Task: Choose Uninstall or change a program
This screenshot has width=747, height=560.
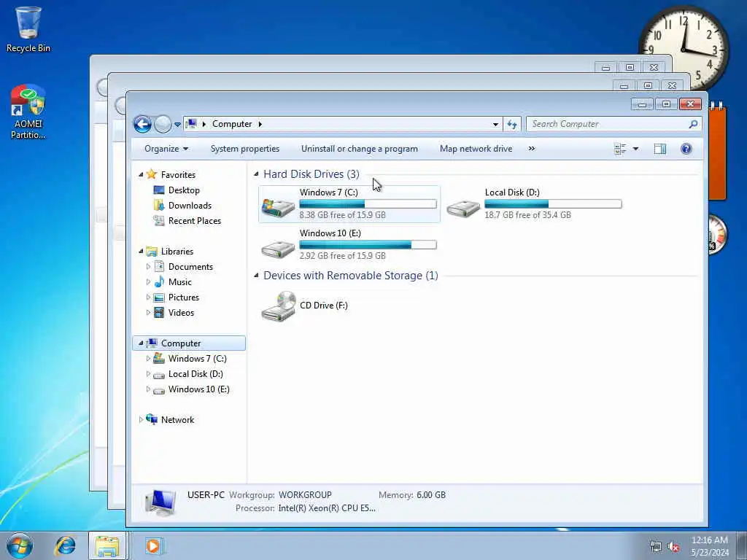Action: 359,149
